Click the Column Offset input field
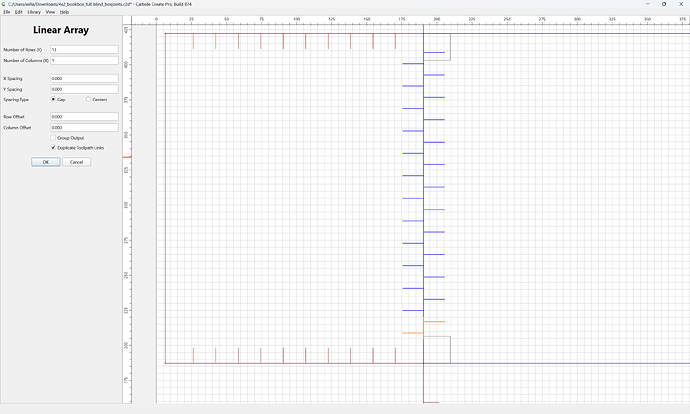 coord(84,127)
